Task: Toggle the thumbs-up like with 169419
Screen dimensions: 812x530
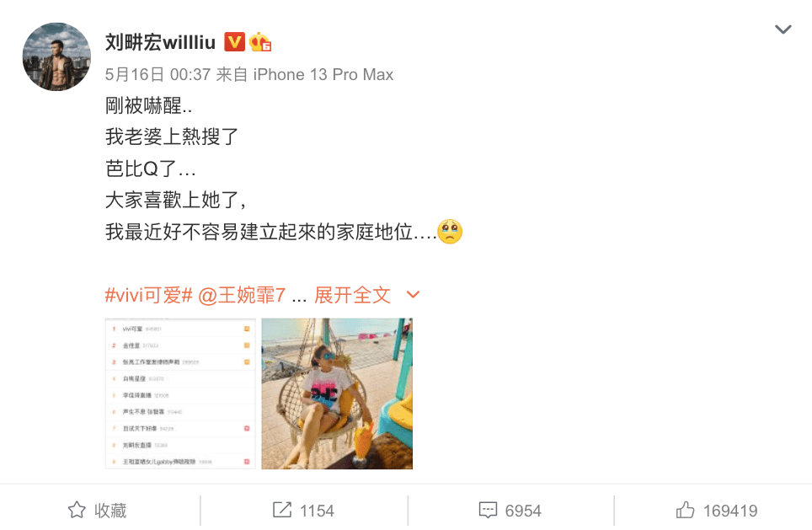Action: [717, 511]
